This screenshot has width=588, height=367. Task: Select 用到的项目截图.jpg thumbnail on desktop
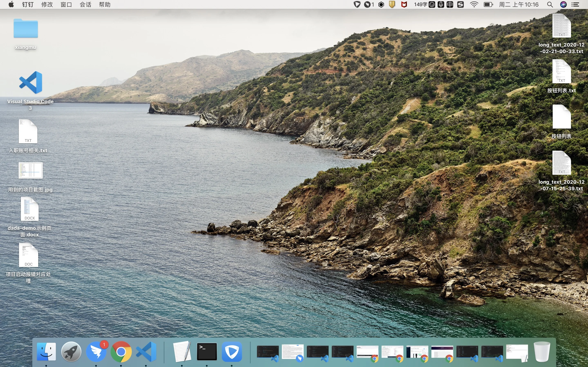(x=31, y=170)
